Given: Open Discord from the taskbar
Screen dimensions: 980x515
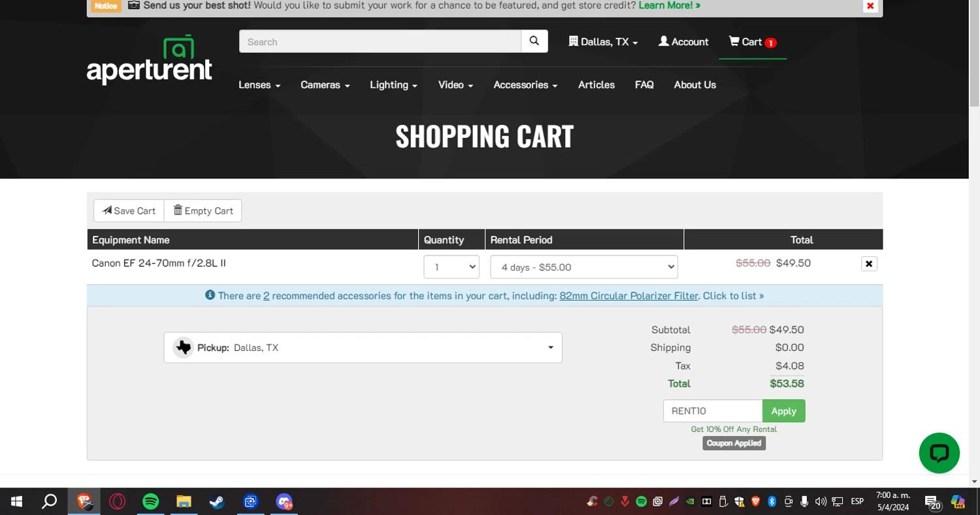Looking at the screenshot, I should click(284, 501).
